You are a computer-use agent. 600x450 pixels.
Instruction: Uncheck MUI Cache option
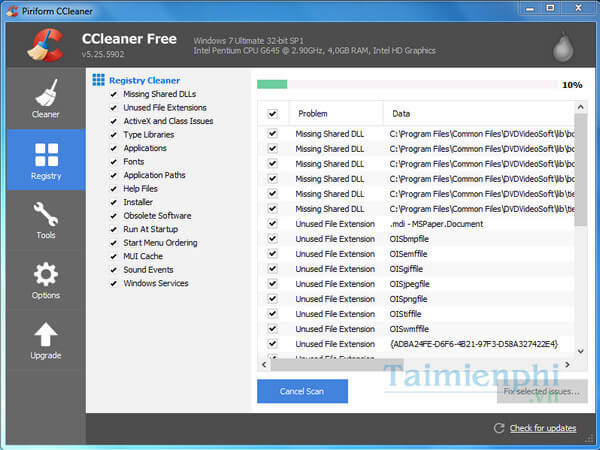click(113, 256)
